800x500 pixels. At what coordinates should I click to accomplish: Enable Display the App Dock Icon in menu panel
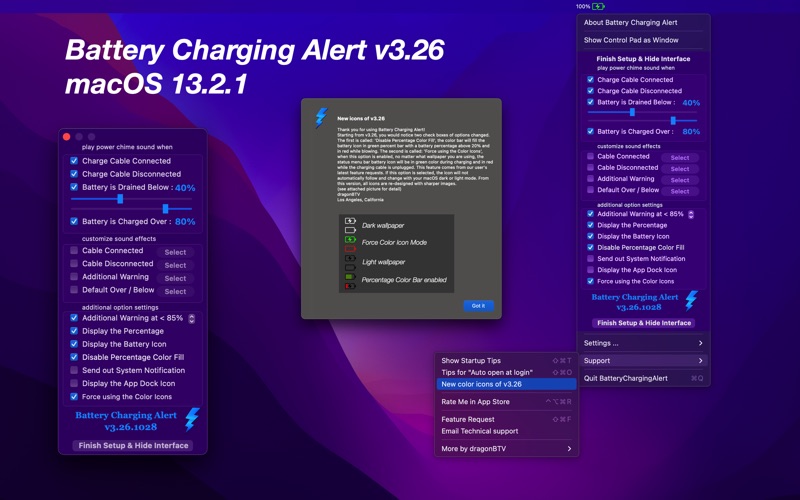tap(590, 270)
